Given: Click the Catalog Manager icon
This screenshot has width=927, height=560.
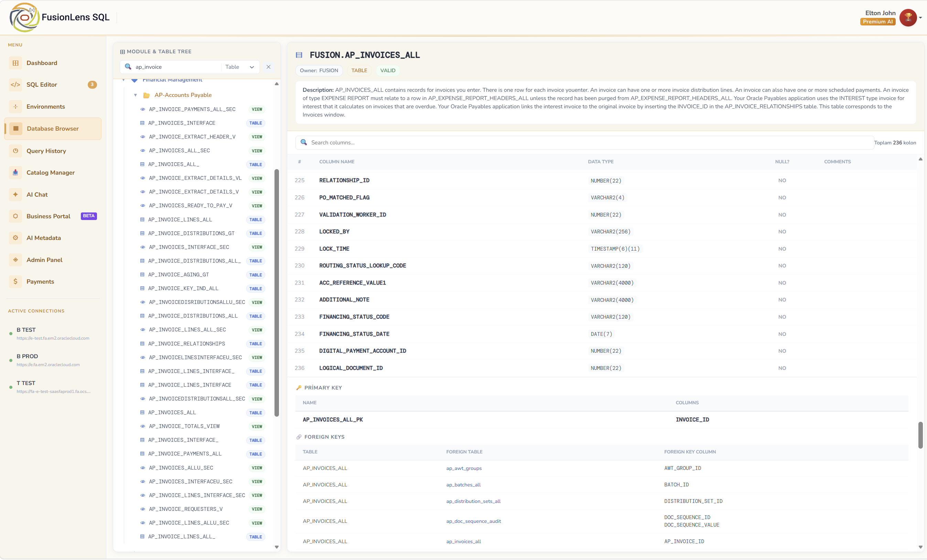Looking at the screenshot, I should [x=15, y=173].
